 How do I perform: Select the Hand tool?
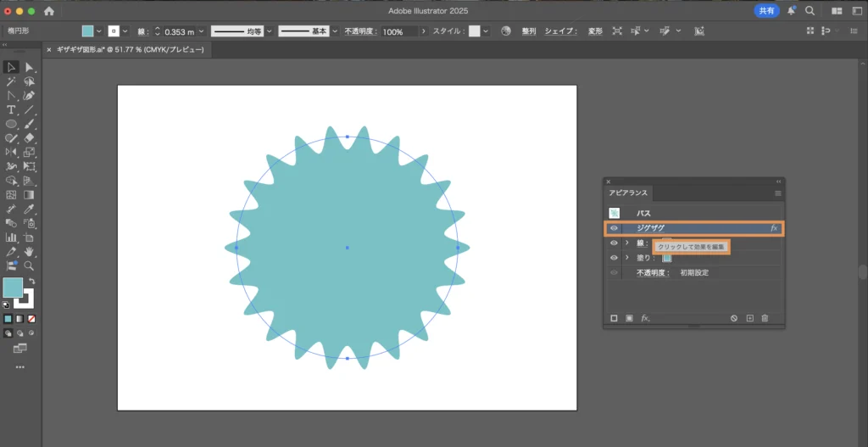point(30,252)
